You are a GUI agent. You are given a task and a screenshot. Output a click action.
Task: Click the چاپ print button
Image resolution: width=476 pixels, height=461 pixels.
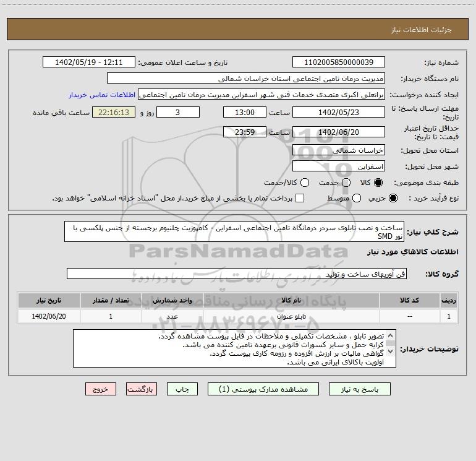[182, 389]
